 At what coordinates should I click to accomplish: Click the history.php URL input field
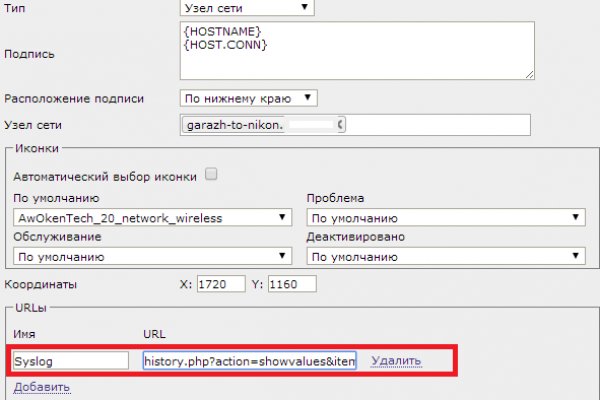248,360
